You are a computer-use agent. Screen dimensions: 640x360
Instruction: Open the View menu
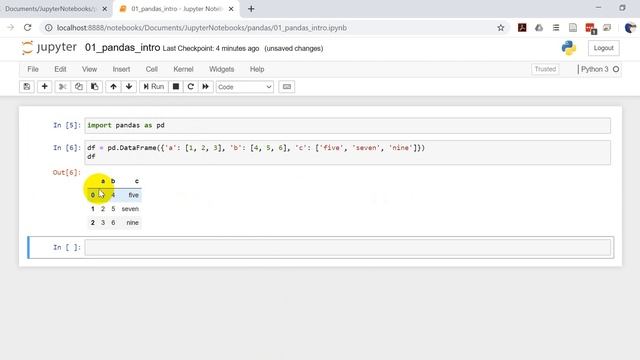(x=89, y=69)
